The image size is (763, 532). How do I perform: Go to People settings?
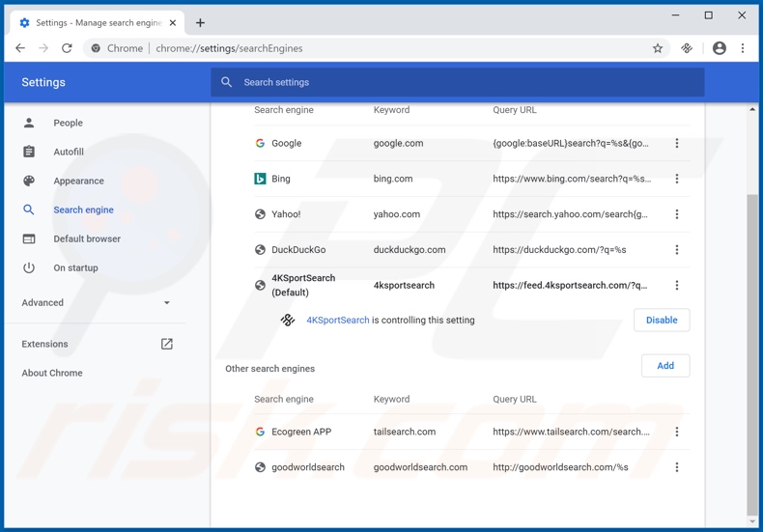68,123
